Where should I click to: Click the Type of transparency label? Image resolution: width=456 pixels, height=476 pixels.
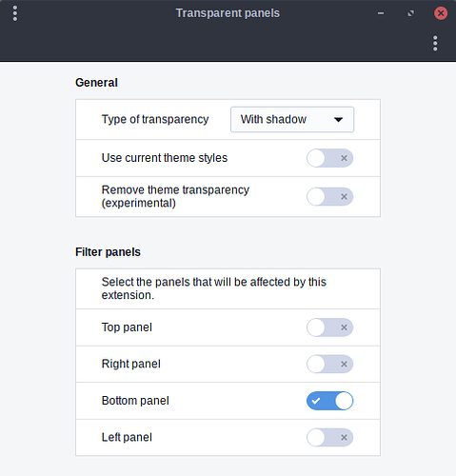(x=155, y=119)
